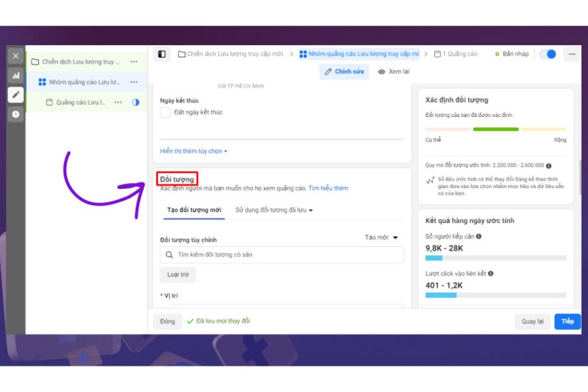Viewport: 588px width, 392px height.
Task: Click the 'Đóng' button
Action: (168, 321)
